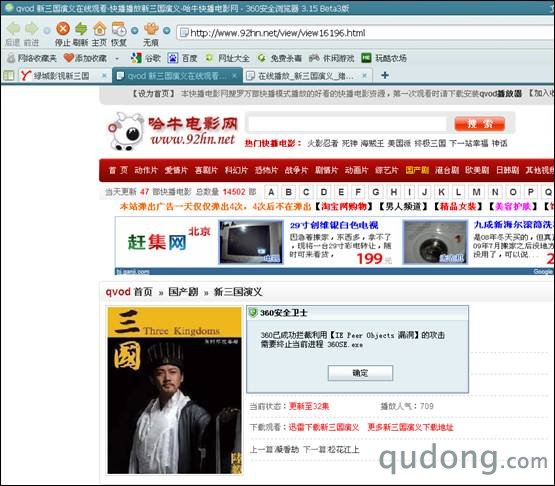Click 确定 in the 360安全卫士 dialog
555x486 pixels.
pos(360,373)
